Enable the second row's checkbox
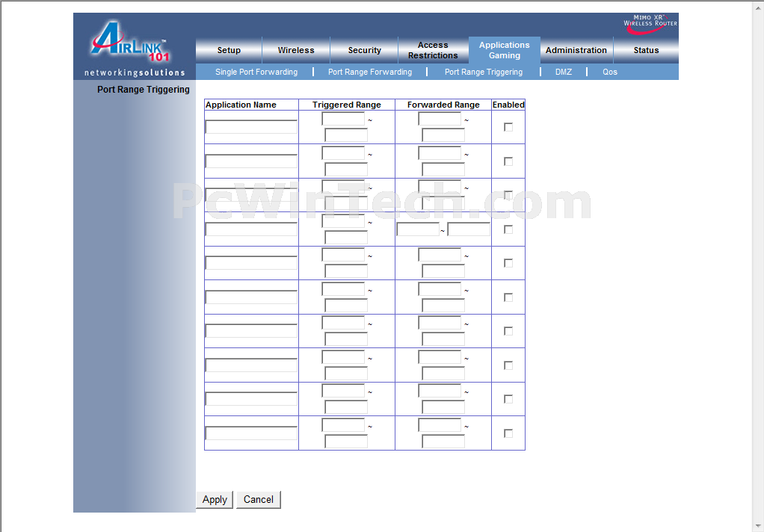The width and height of the screenshot is (764, 532). [508, 161]
